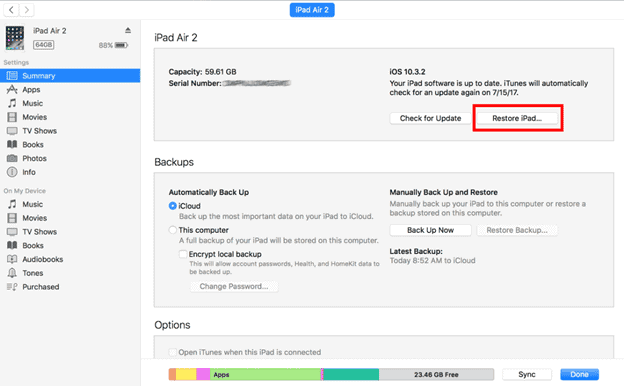
Task: Toggle Encrypt local backup checkbox
Action: point(183,254)
